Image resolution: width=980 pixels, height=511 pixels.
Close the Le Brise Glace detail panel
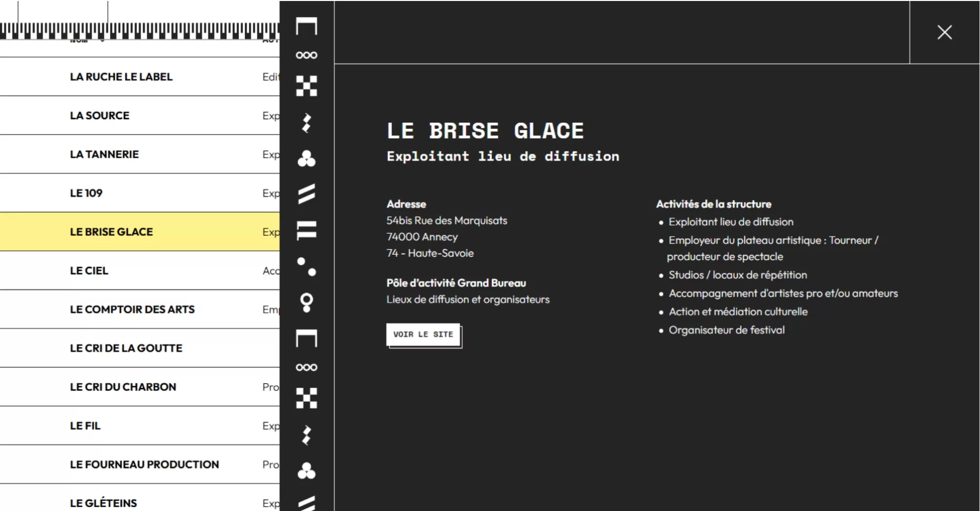[x=944, y=32]
